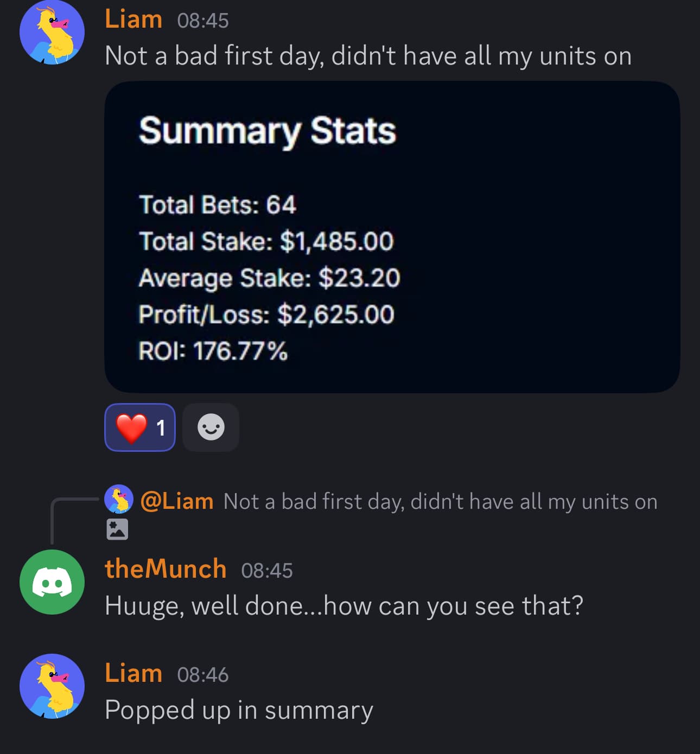The width and height of the screenshot is (700, 754).
Task: Tap Liam's username above "Popped up in summary"
Action: pos(133,674)
